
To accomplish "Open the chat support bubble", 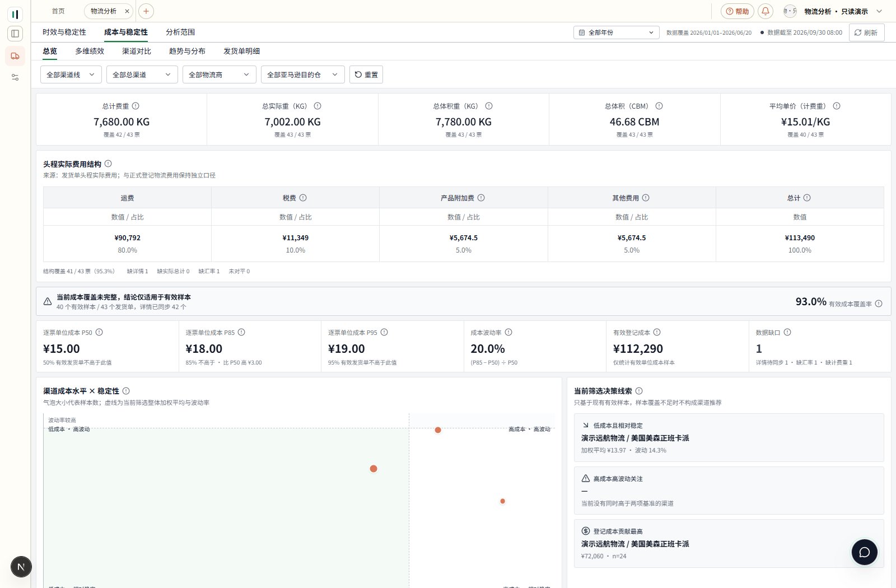I will point(865,553).
